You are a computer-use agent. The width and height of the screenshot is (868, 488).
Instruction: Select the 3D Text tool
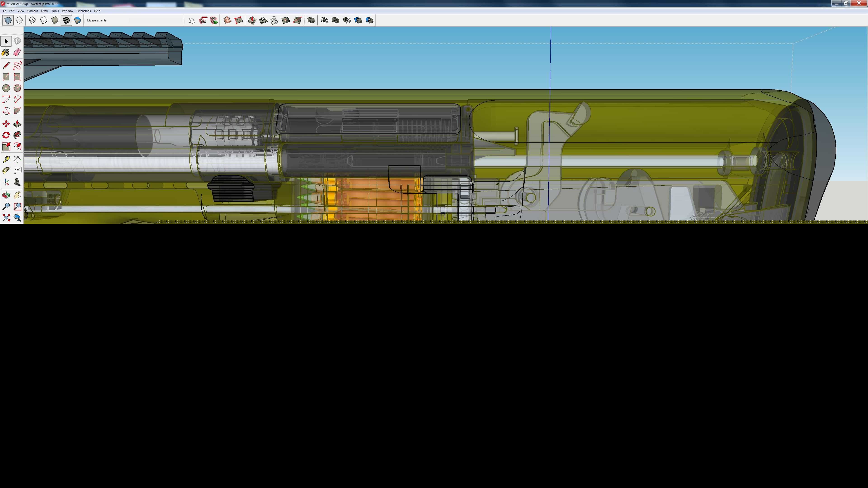pyautogui.click(x=18, y=182)
